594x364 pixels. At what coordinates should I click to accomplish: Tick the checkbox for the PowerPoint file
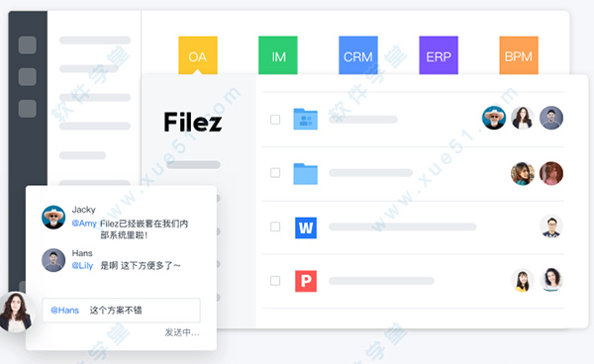(275, 281)
